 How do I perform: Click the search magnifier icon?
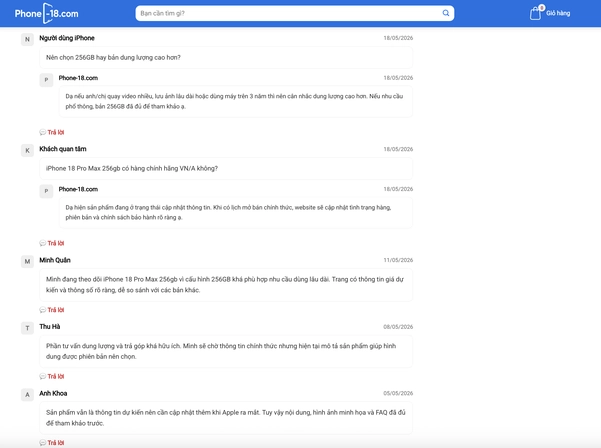coord(446,13)
